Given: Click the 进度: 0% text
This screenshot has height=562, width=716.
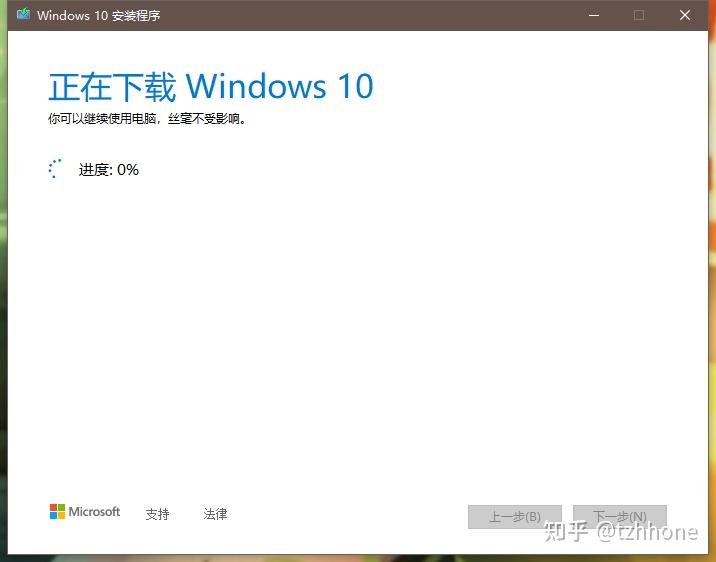Looking at the screenshot, I should click(x=109, y=170).
